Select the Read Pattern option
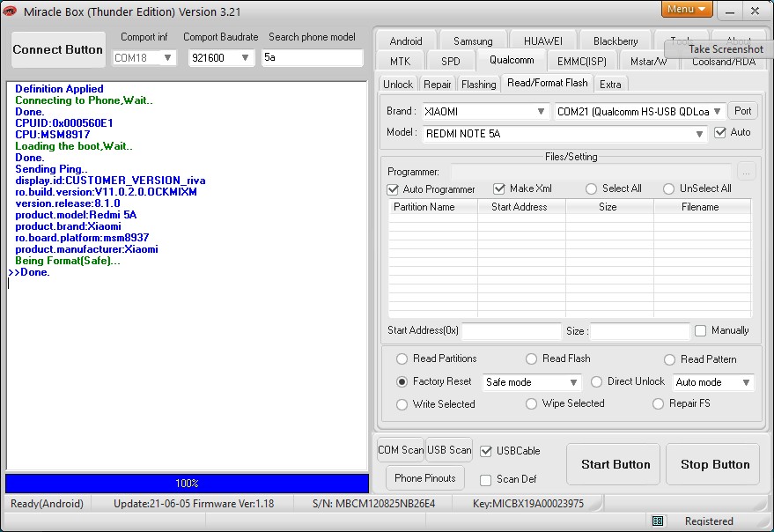 click(669, 359)
